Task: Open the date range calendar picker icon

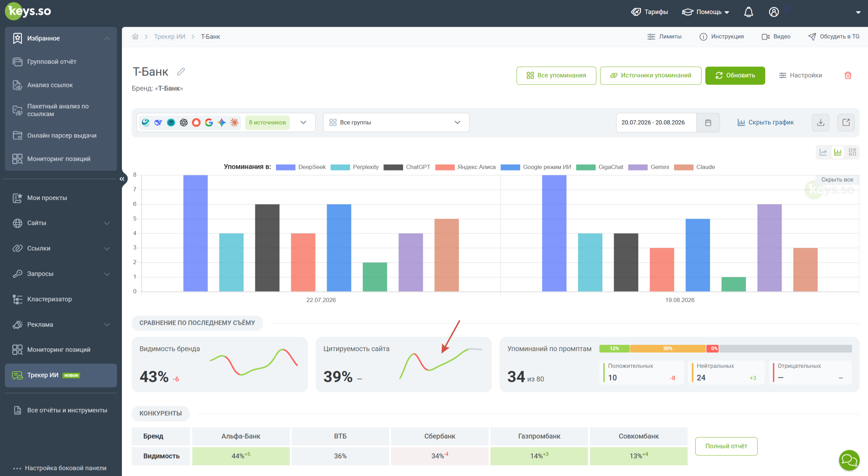Action: (x=708, y=123)
